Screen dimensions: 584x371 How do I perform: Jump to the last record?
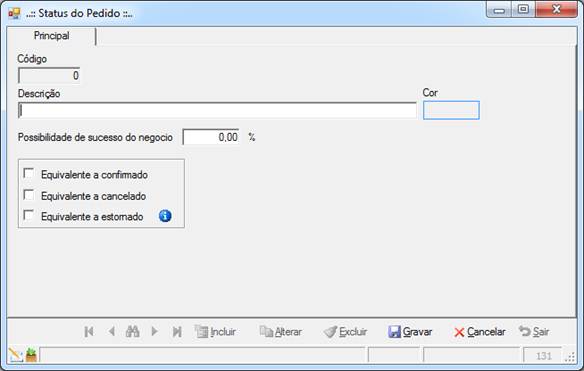coord(177,332)
